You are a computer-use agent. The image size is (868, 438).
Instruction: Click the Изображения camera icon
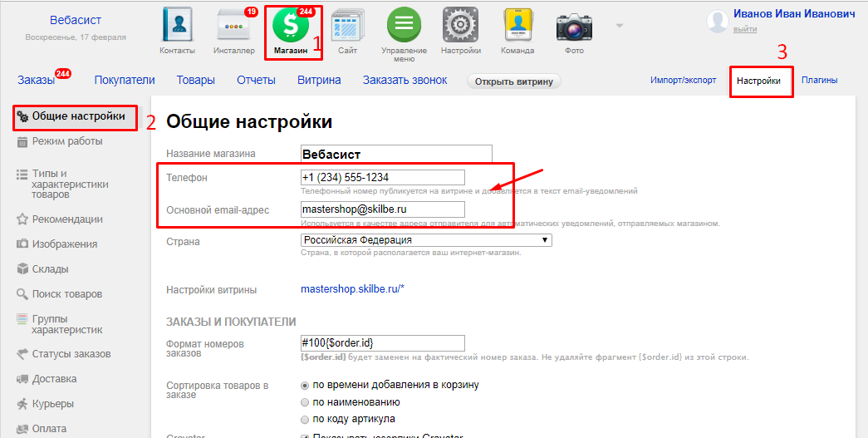click(x=22, y=244)
